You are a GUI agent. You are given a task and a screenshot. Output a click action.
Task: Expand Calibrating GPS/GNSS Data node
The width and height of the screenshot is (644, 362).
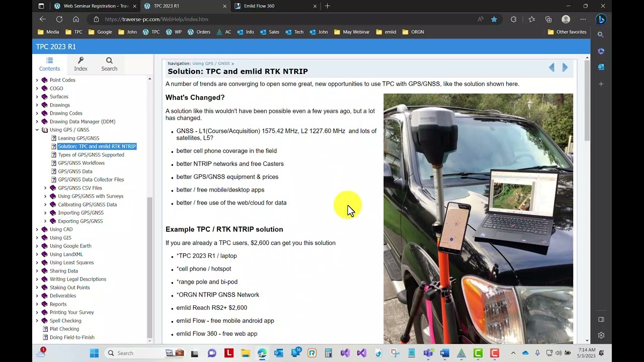[45, 205]
